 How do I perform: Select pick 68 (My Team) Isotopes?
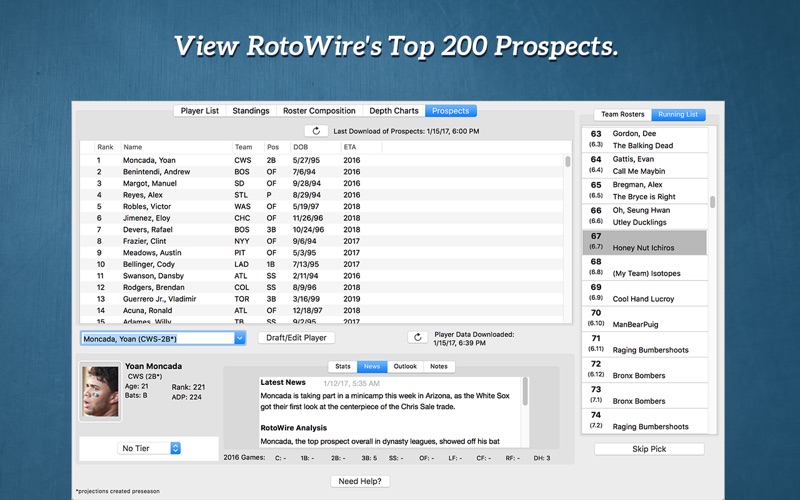645,267
